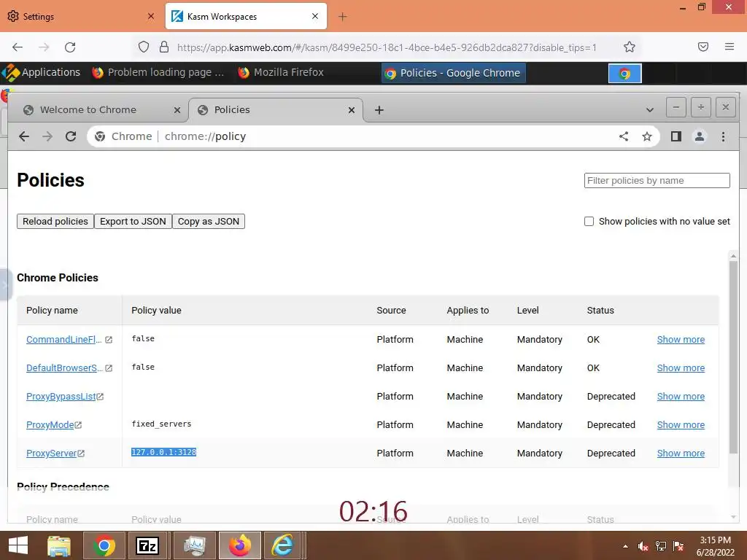
Task: Select the Kasm Workspaces Firefox tab
Action: pyautogui.click(x=246, y=16)
